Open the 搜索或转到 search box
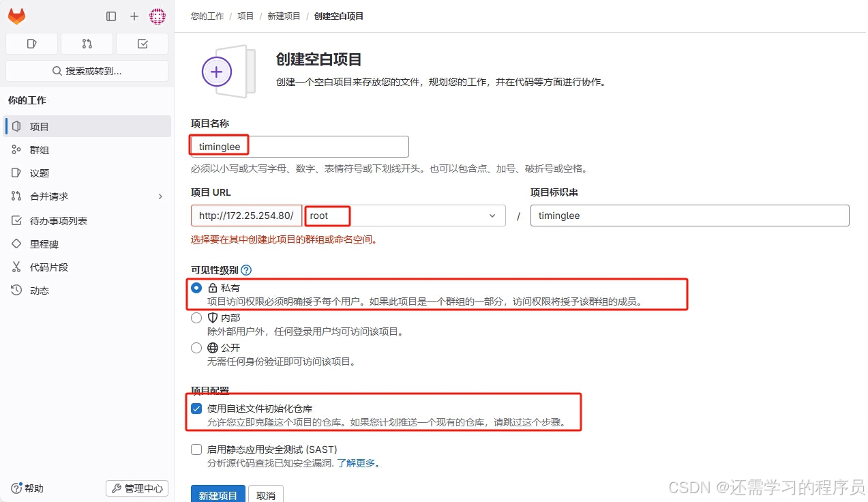 tap(87, 71)
